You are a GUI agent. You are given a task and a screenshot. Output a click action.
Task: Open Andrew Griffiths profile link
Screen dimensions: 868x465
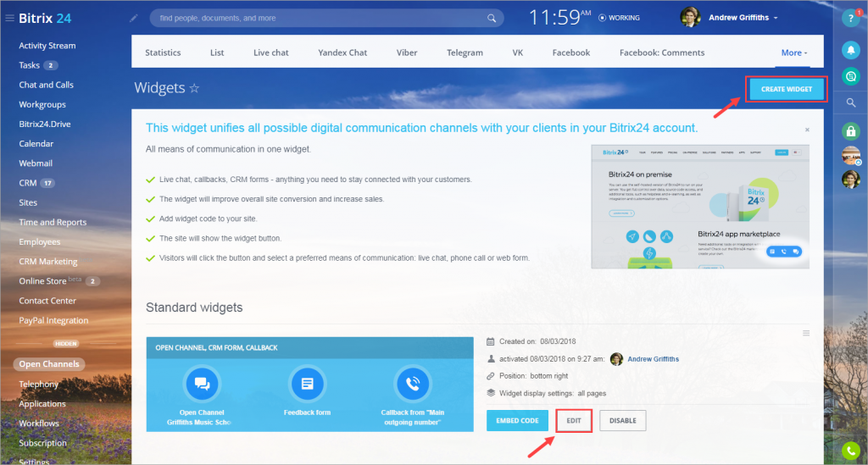point(653,359)
